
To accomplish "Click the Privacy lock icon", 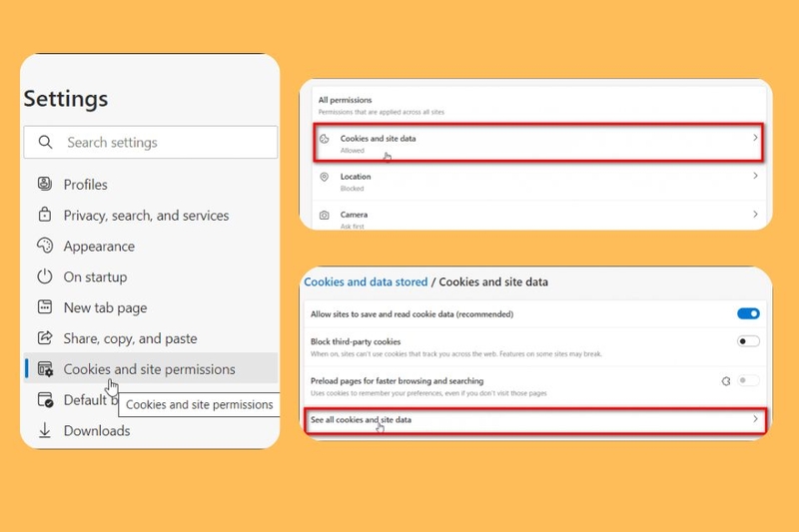I will pos(45,215).
